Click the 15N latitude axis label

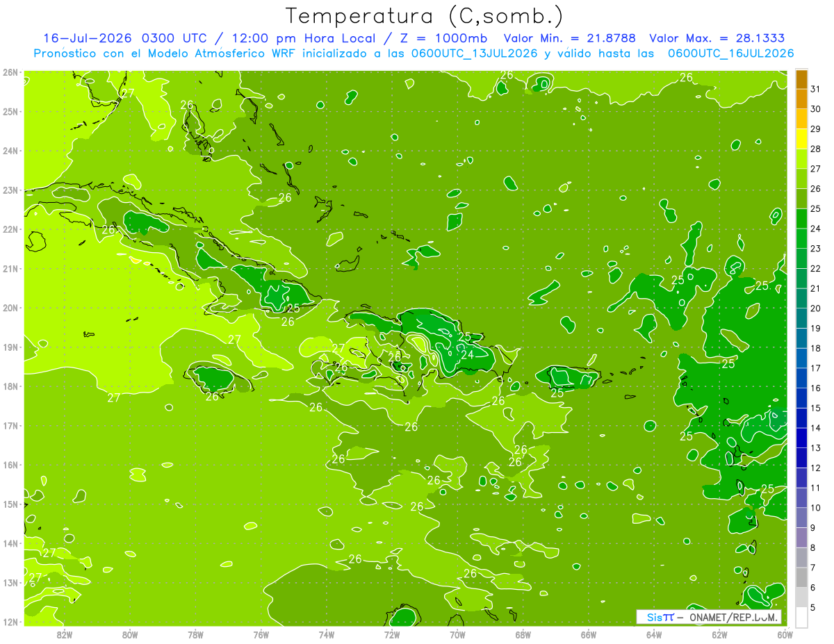tap(10, 504)
